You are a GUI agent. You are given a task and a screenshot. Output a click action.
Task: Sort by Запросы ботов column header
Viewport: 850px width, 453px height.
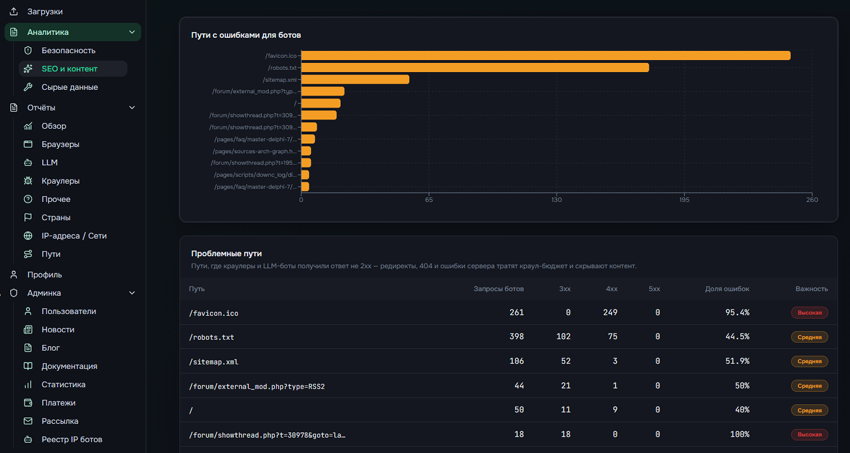(x=499, y=289)
